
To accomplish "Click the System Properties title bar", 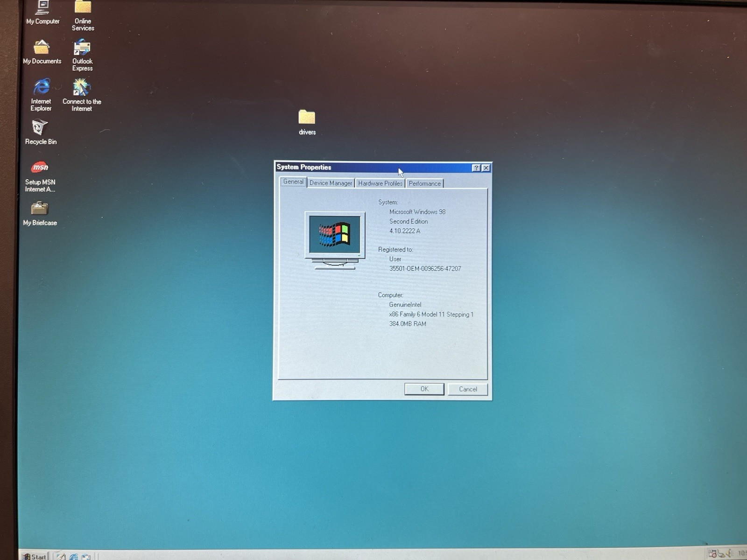I will click(x=373, y=167).
